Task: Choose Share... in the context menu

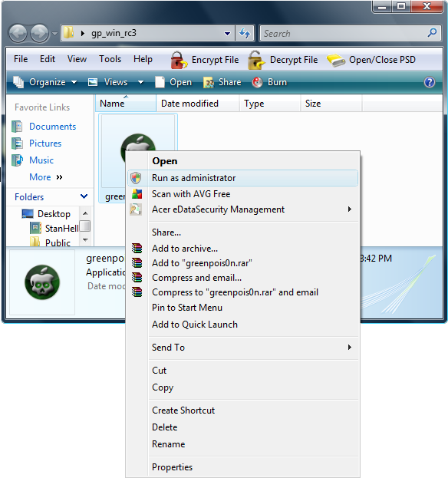Action: click(243, 232)
